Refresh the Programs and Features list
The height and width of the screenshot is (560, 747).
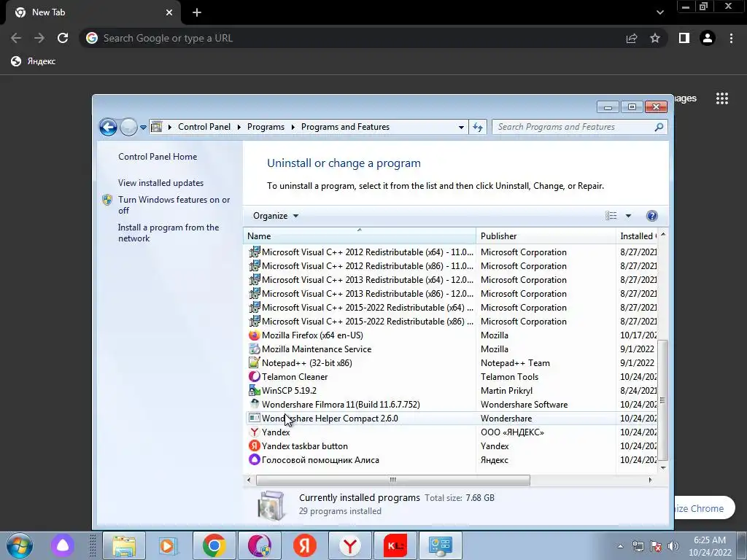point(477,127)
